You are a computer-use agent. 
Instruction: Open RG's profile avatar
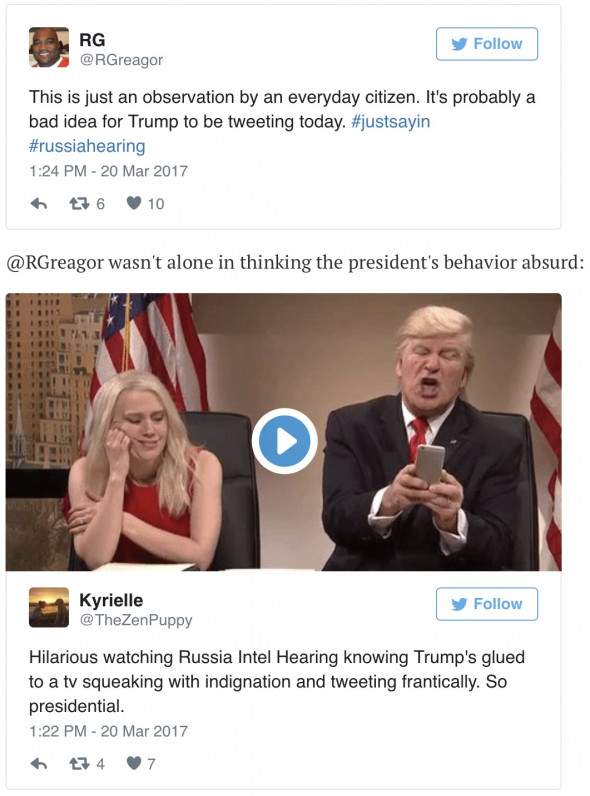pos(49,47)
